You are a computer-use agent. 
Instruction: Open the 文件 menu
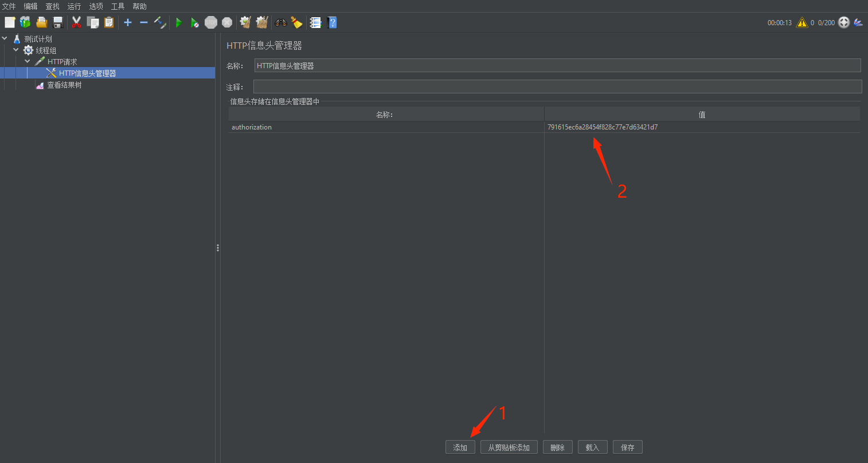tap(9, 6)
